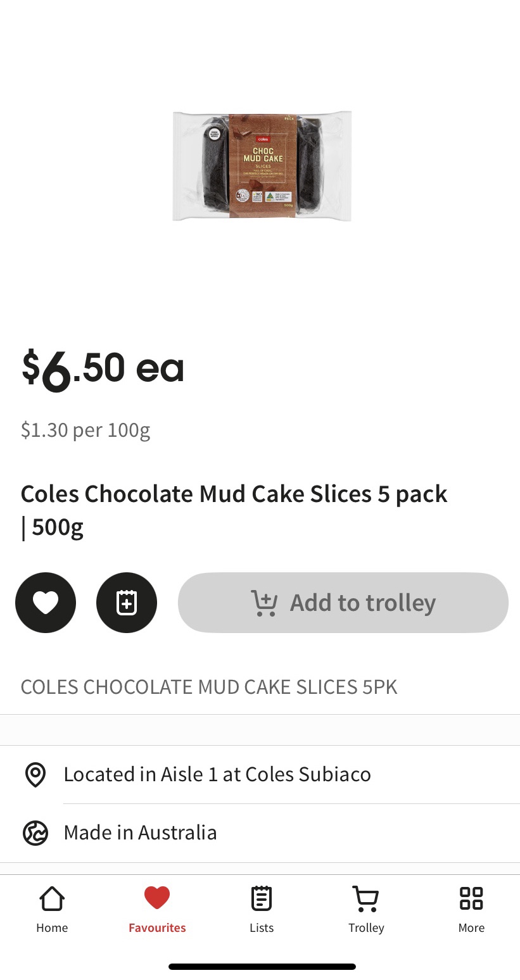Enlarge the Choc Mud Cake product image
The width and height of the screenshot is (520, 980).
pyautogui.click(x=262, y=166)
